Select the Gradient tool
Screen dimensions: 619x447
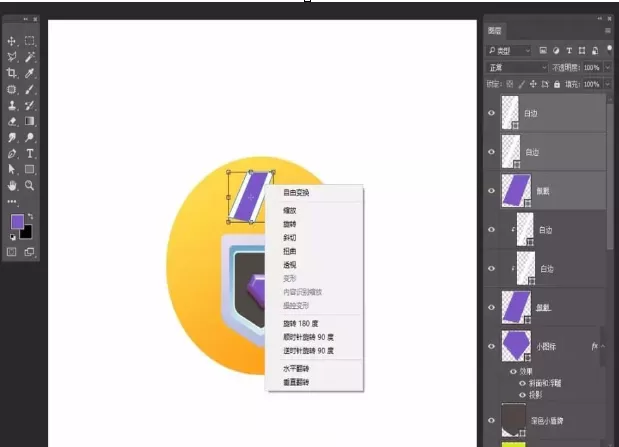click(x=30, y=121)
